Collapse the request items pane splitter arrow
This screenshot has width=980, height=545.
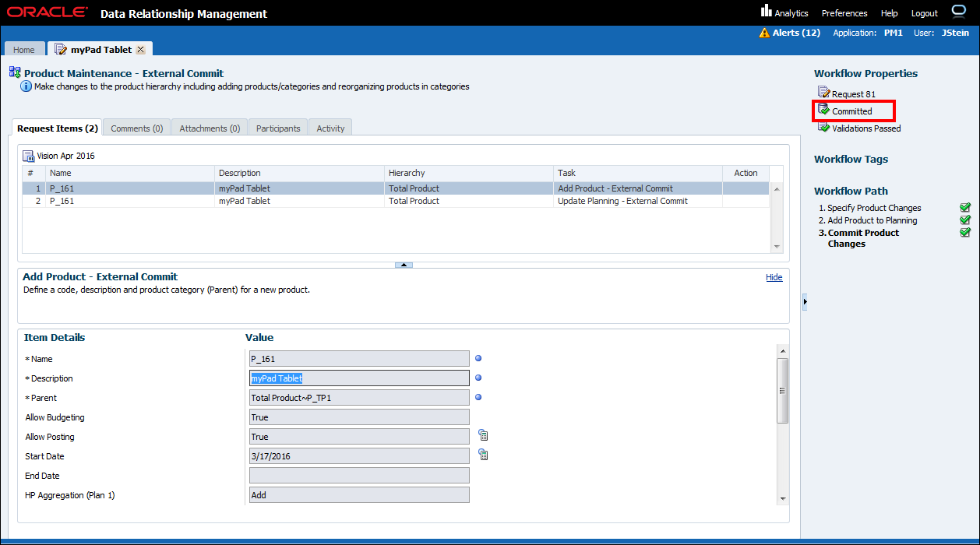coord(404,265)
